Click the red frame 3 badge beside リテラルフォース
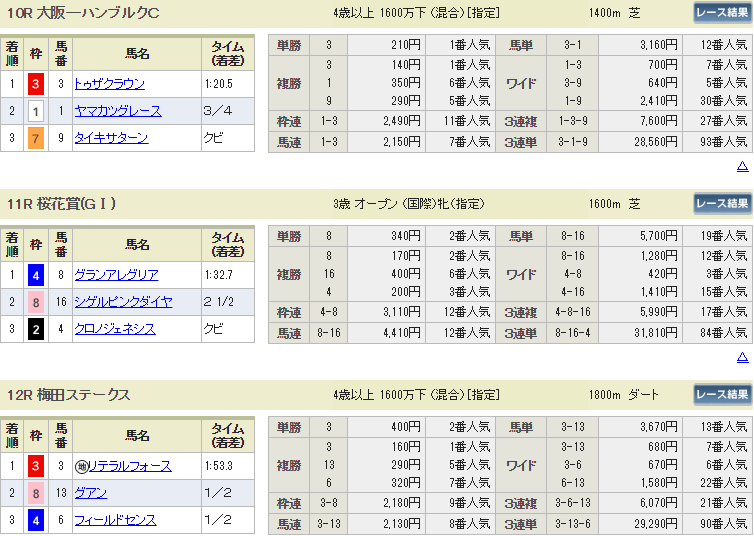The width and height of the screenshot is (754, 536). point(36,466)
